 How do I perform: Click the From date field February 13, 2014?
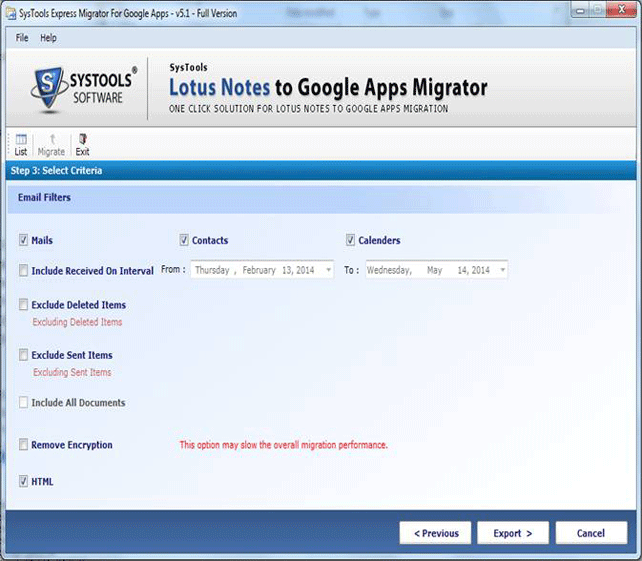(x=262, y=270)
